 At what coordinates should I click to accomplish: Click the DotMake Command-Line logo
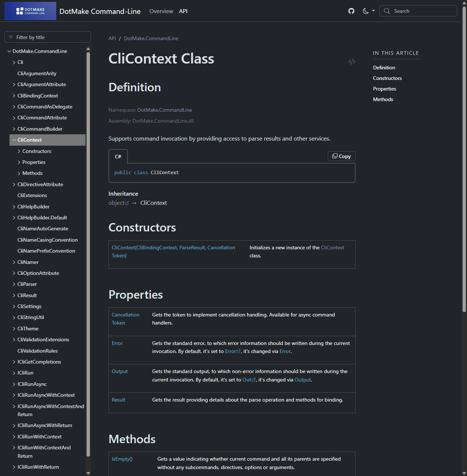click(x=30, y=11)
